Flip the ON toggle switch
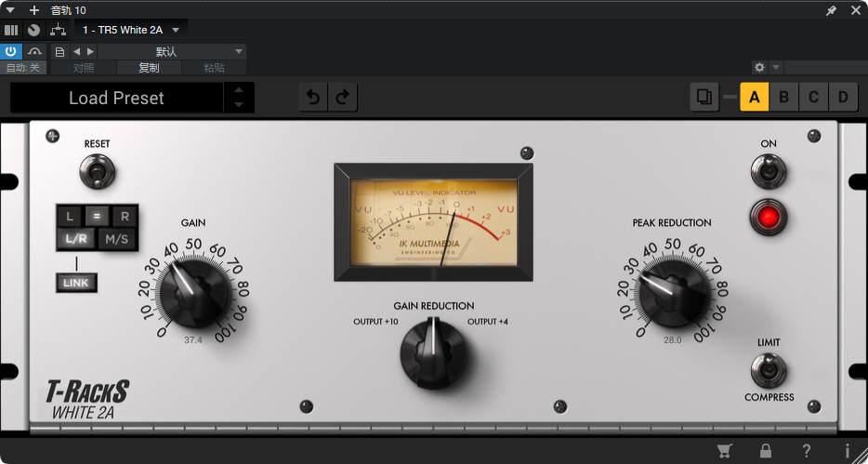Image resolution: width=868 pixels, height=464 pixels. 769,172
